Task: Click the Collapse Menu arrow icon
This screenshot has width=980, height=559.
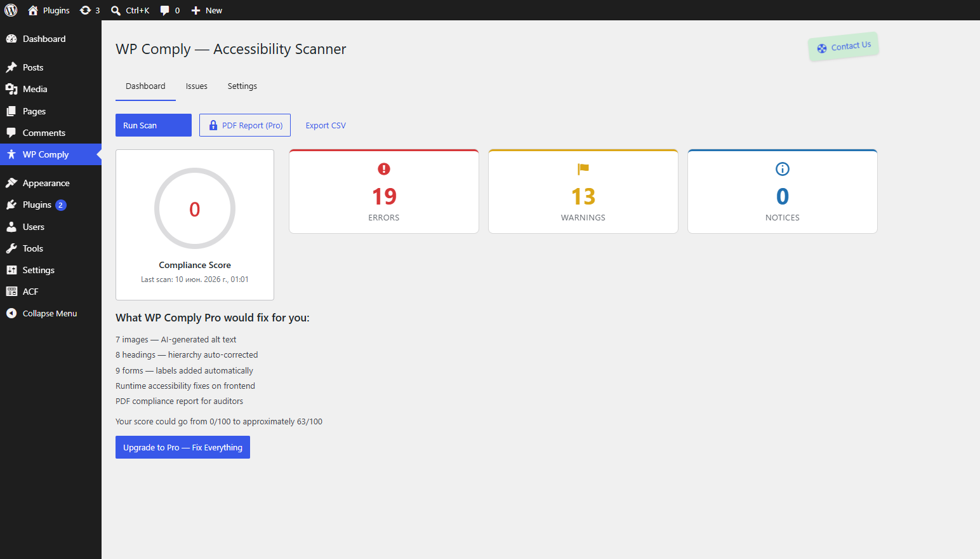Action: click(x=11, y=313)
